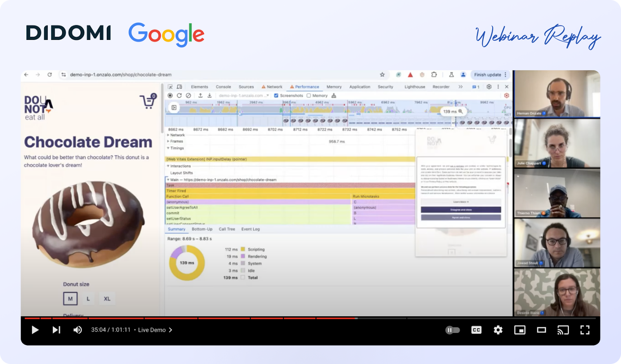Open the shopping cart icon
621x364 pixels.
tap(148, 101)
